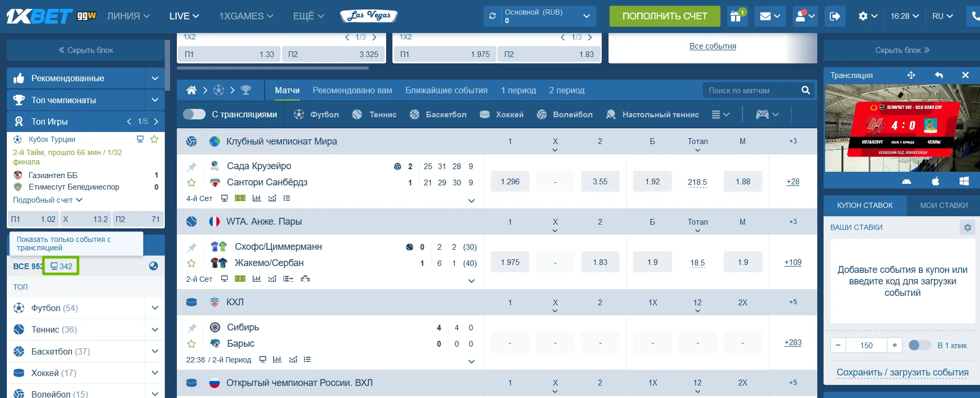Favorite the Сада Крузейро match with star
980x398 pixels.
(x=192, y=183)
